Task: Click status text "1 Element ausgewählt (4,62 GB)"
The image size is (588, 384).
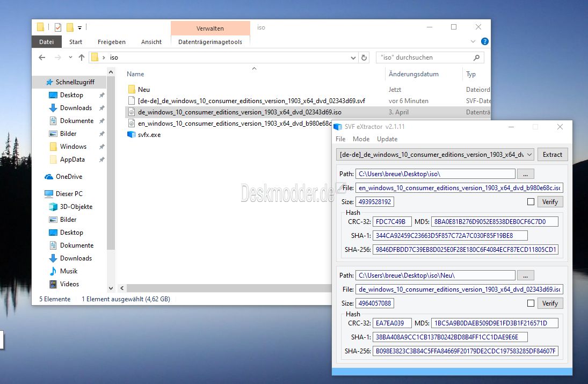Action: 126,299
